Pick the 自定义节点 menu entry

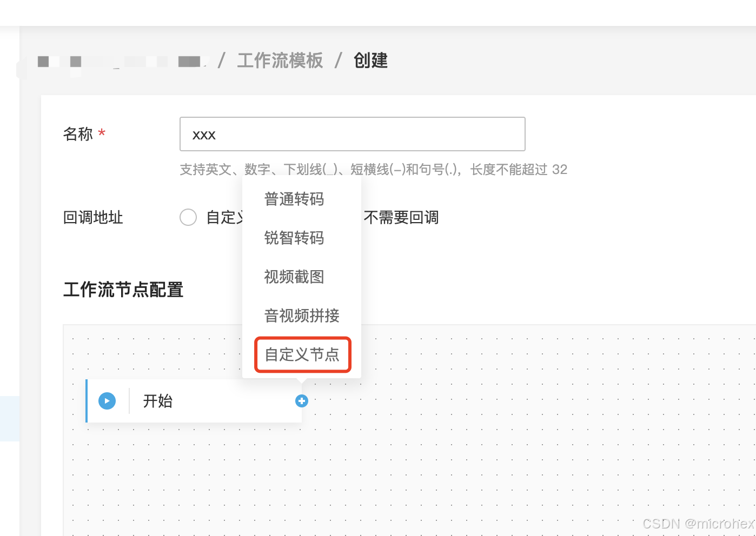click(x=302, y=354)
